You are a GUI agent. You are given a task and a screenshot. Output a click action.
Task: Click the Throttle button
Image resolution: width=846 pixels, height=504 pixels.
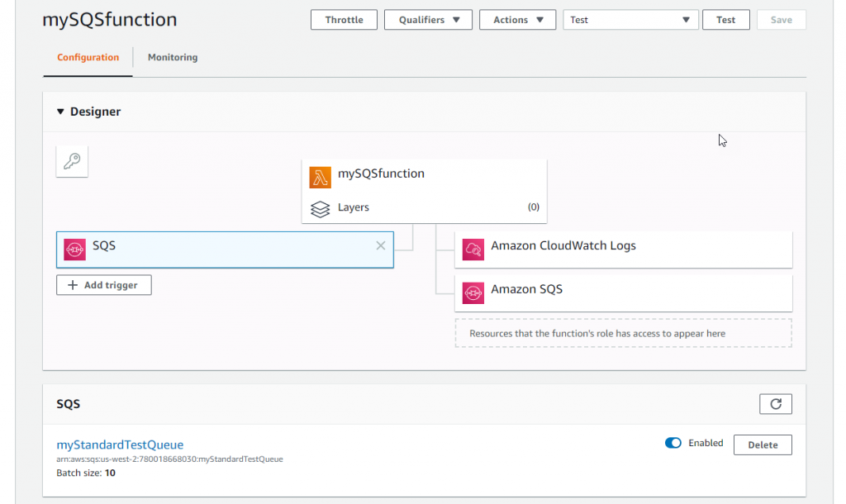(x=344, y=20)
